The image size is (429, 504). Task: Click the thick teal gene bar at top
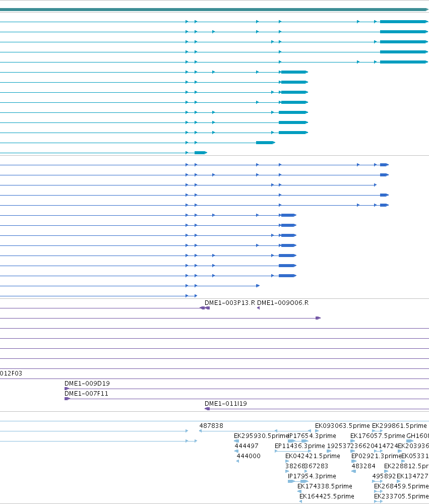[x=214, y=10]
